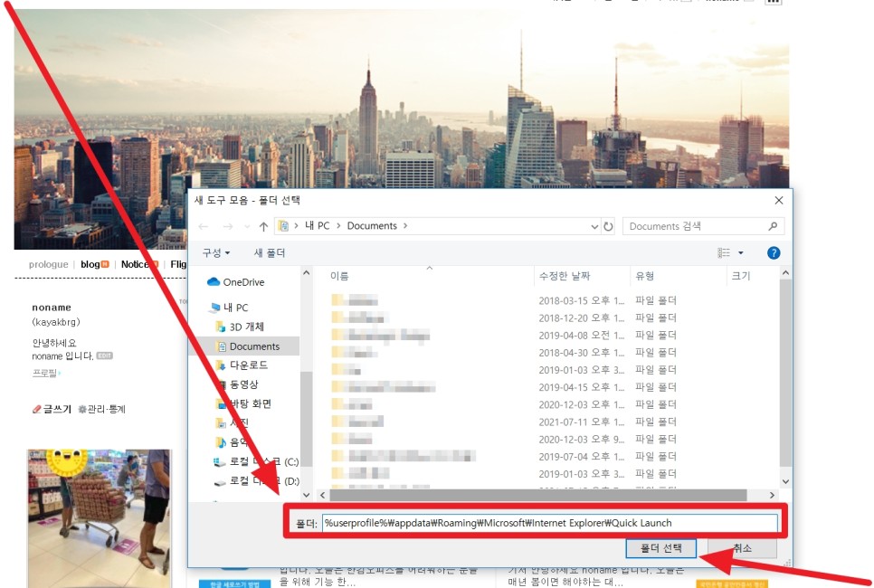Click the EDIT badge beside introduction
The width and height of the screenshot is (874, 588).
pyautogui.click(x=104, y=356)
